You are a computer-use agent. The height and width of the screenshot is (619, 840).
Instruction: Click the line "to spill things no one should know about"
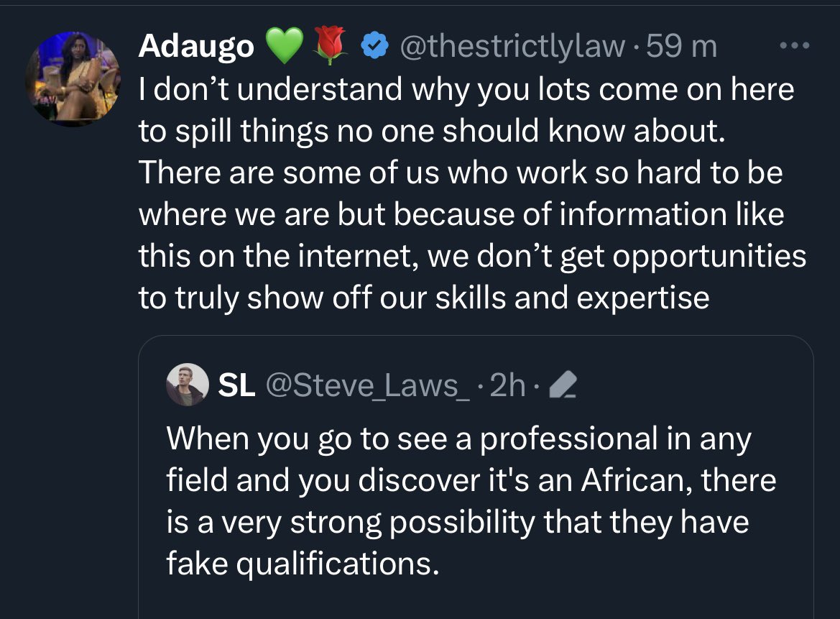[428, 131]
